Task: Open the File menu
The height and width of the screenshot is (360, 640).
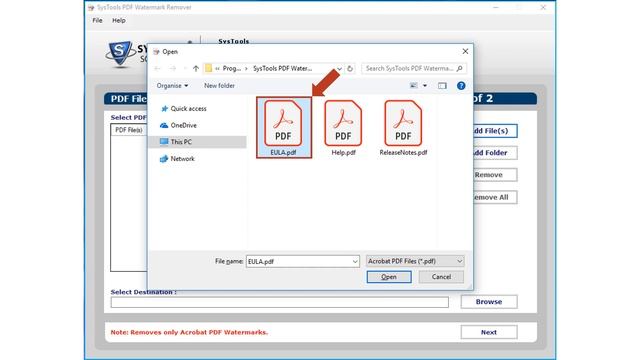Action: click(x=97, y=20)
